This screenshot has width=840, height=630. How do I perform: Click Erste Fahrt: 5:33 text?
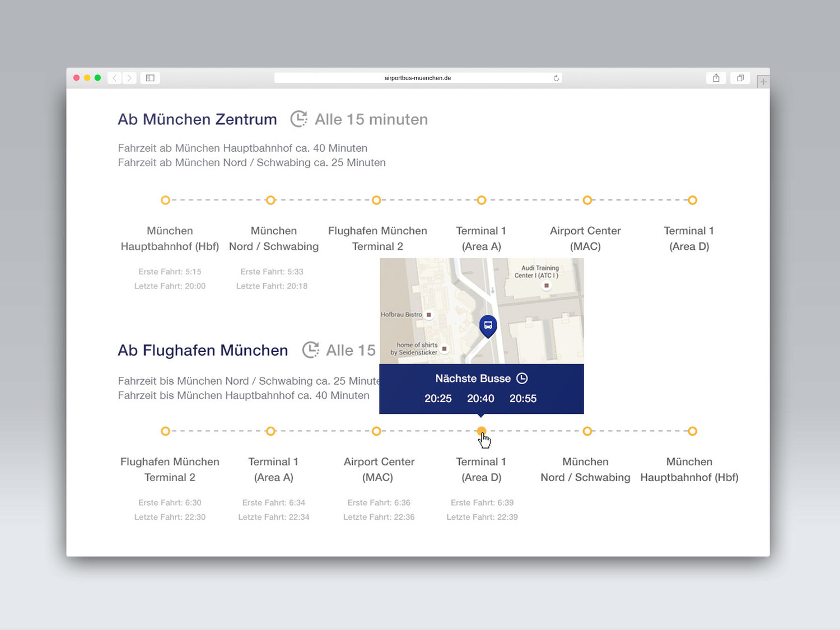272,272
